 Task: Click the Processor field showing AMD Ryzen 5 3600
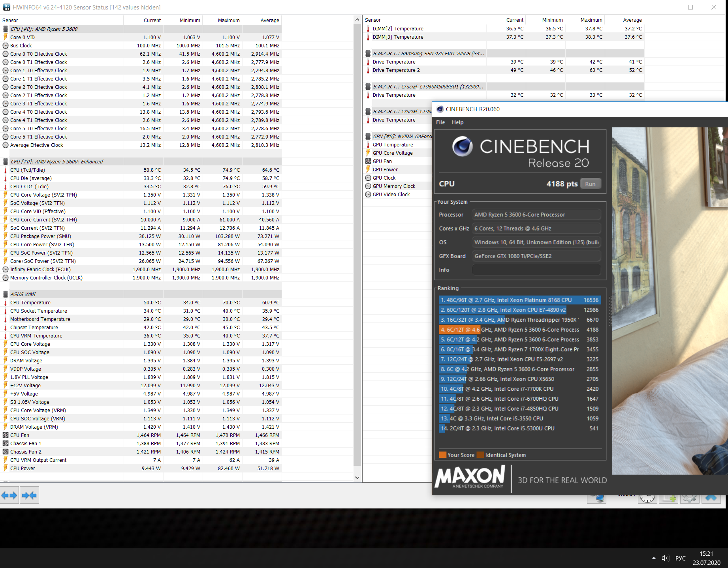(x=536, y=215)
